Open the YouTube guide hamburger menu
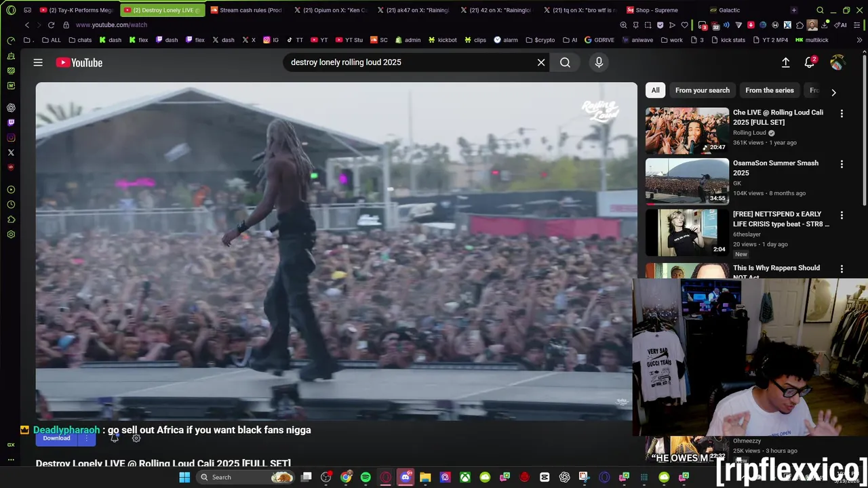 38,62
